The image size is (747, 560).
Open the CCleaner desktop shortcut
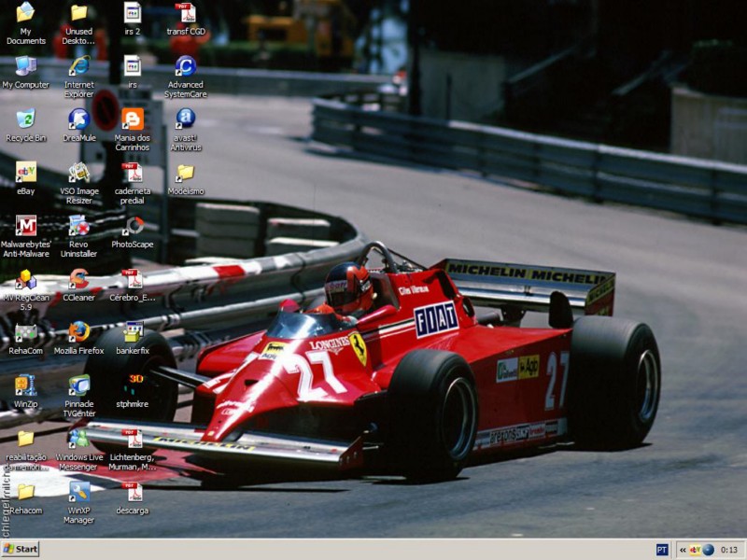click(79, 279)
